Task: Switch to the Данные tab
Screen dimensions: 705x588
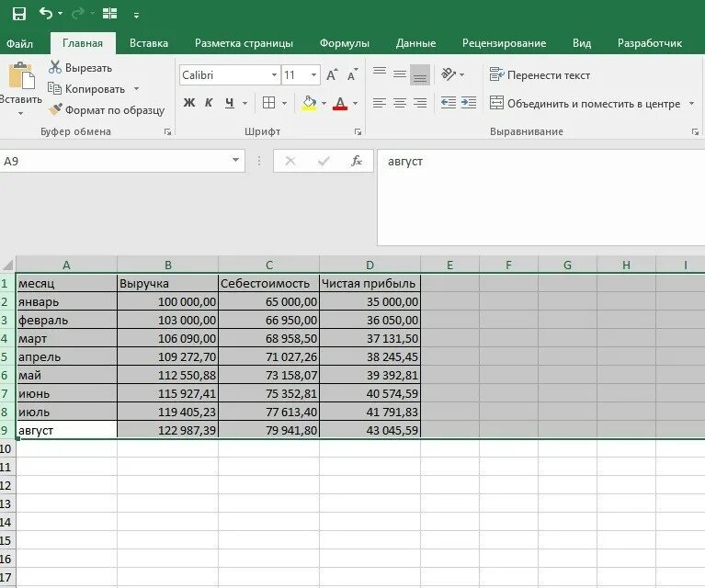Action: (415, 43)
